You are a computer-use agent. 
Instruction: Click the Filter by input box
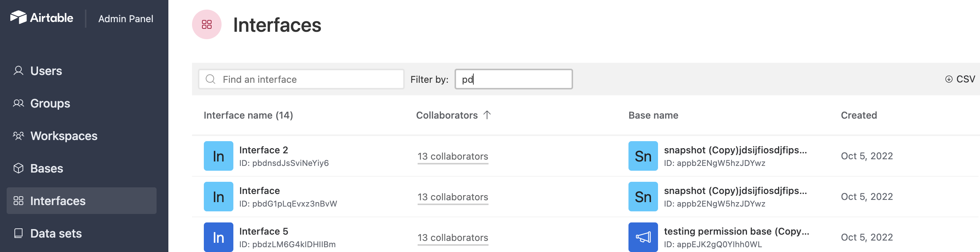(x=514, y=79)
